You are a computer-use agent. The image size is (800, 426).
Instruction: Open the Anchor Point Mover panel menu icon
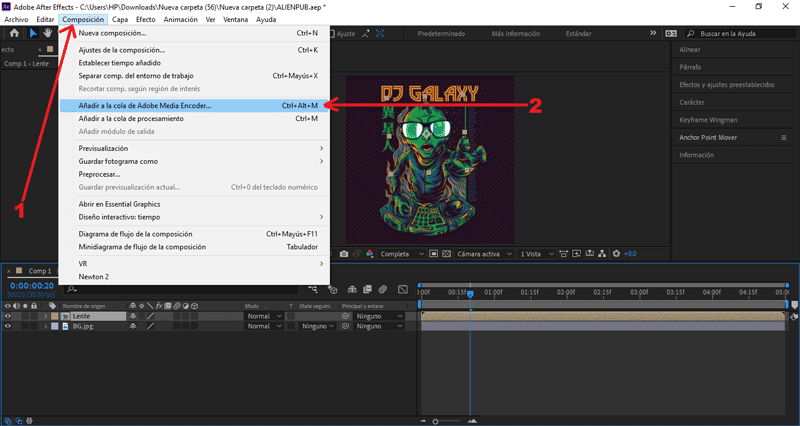(x=784, y=137)
